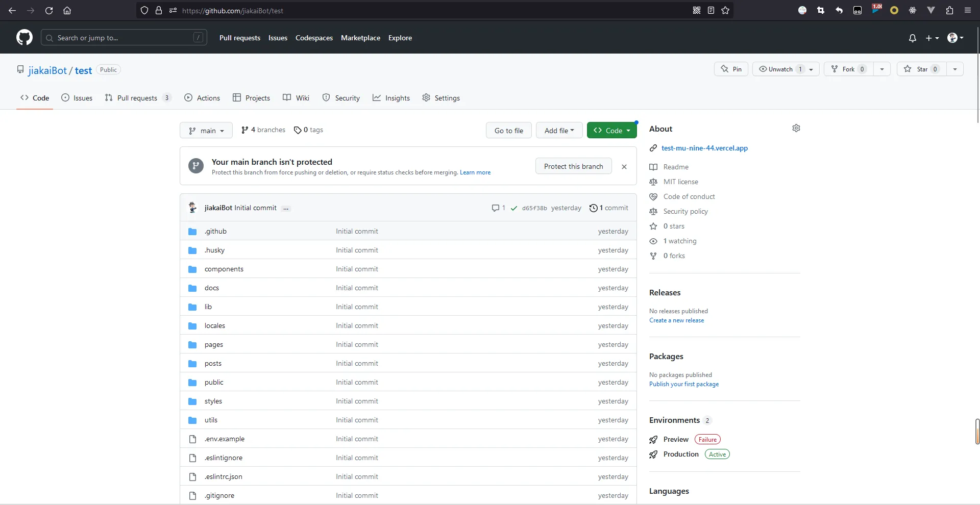Dismiss branch protection notice
Screen dimensions: 980x505
click(624, 167)
